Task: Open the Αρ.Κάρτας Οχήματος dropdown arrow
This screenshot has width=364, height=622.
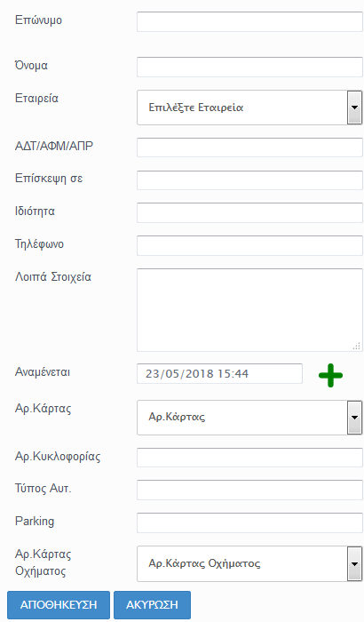Action: pyautogui.click(x=354, y=563)
